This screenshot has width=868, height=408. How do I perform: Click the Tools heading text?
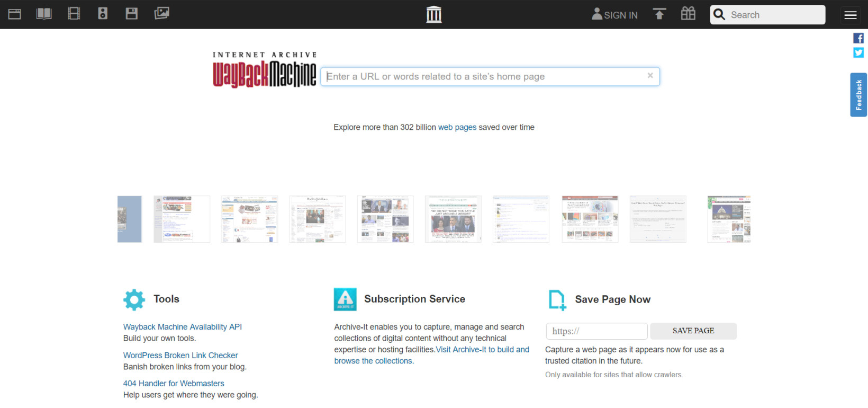[x=166, y=299]
